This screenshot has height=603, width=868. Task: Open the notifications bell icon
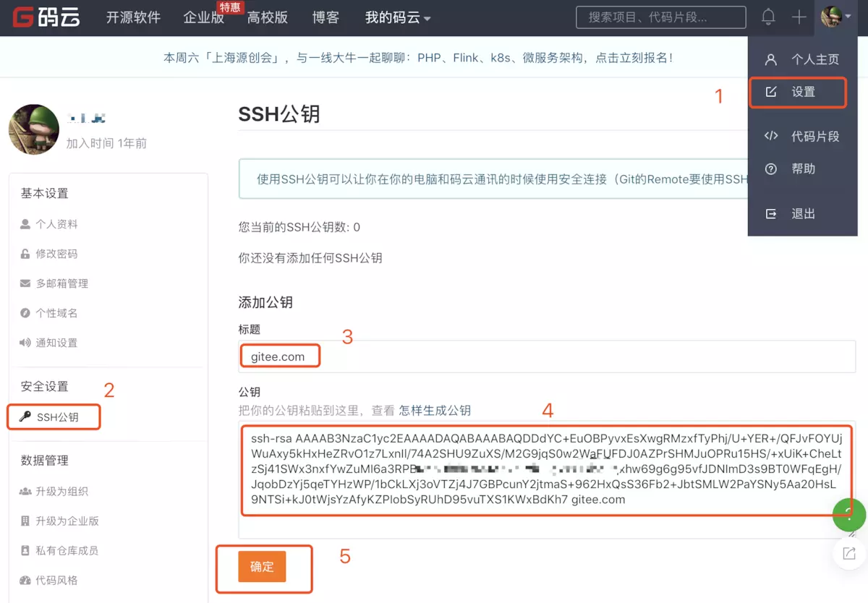[768, 17]
